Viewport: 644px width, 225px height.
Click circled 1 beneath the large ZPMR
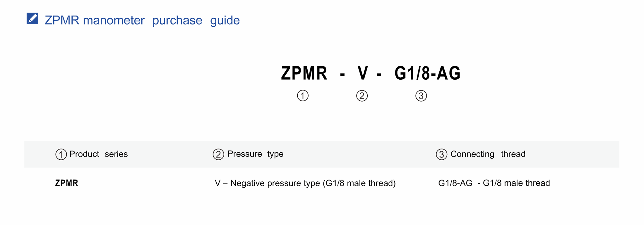pos(303,96)
